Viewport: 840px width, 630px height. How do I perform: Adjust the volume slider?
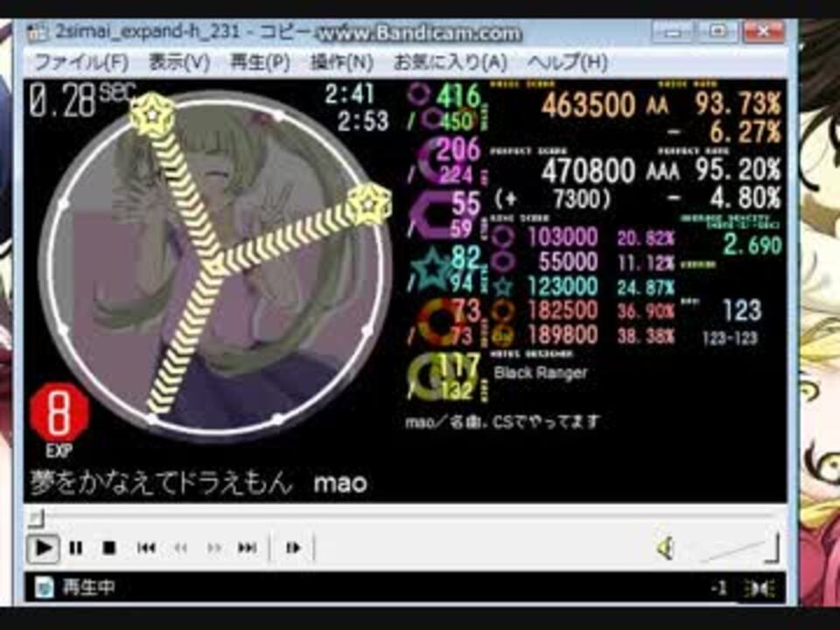click(739, 549)
